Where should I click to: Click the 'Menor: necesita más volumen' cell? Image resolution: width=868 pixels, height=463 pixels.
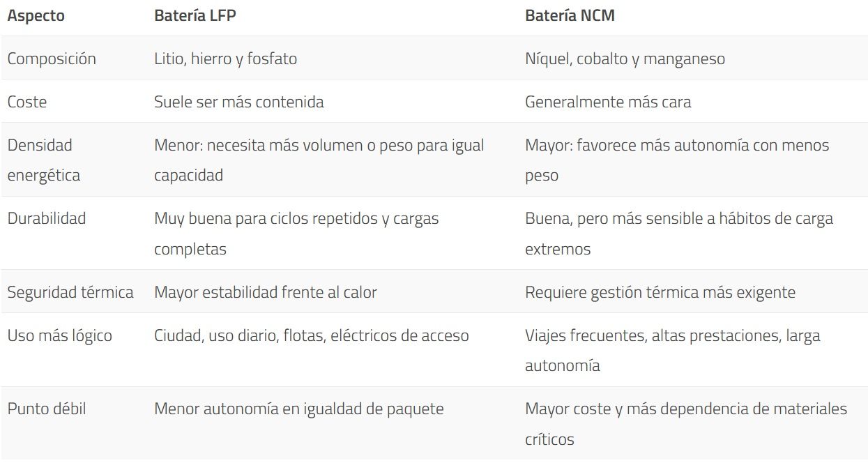319,160
